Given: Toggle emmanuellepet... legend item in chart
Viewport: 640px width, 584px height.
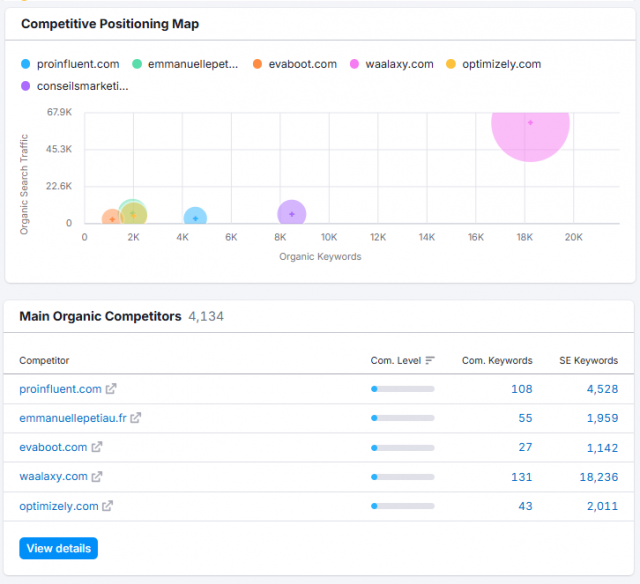Looking at the screenshot, I should coord(185,64).
